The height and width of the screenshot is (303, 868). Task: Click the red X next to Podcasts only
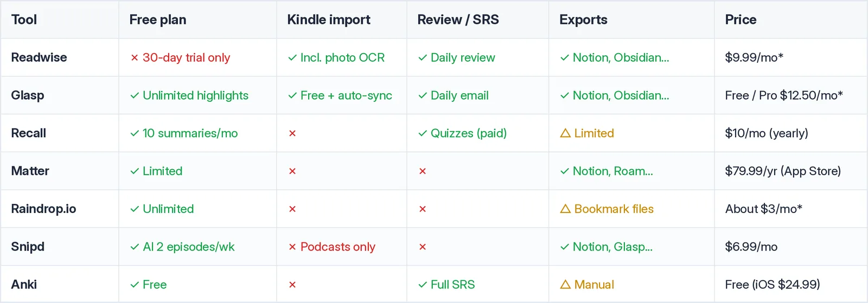[292, 247]
